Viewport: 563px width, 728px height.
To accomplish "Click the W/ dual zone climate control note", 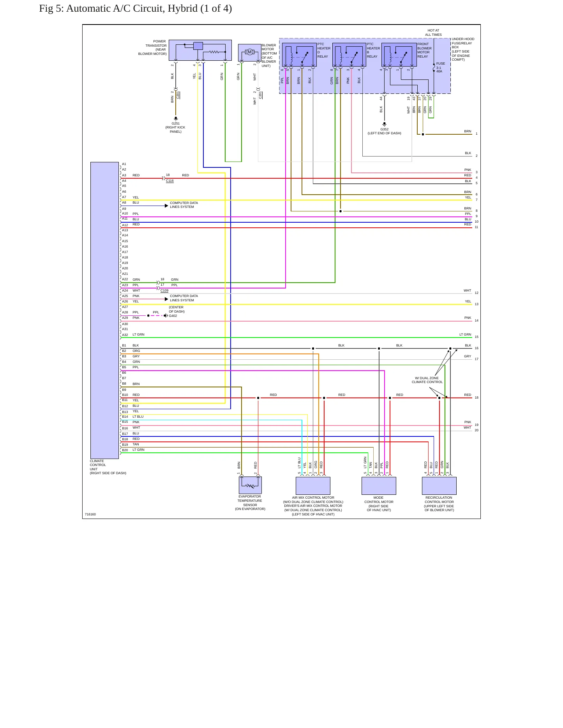I will pyautogui.click(x=427, y=380).
